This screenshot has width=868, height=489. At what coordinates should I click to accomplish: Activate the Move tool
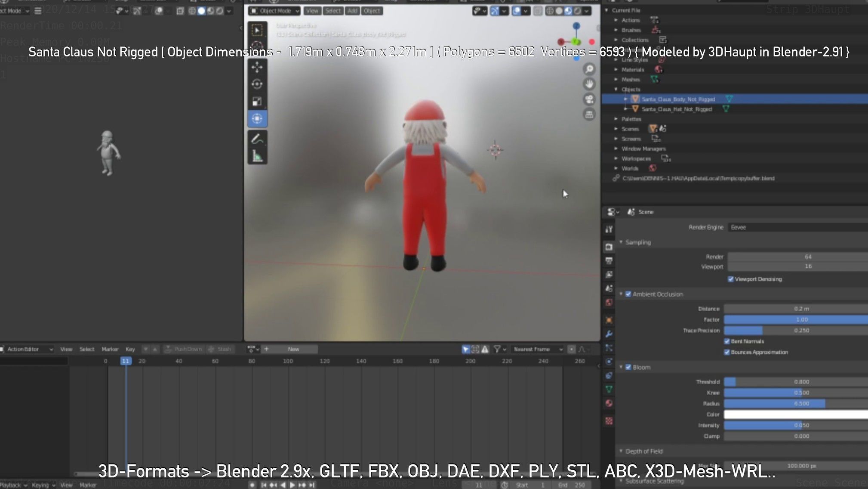pos(257,67)
